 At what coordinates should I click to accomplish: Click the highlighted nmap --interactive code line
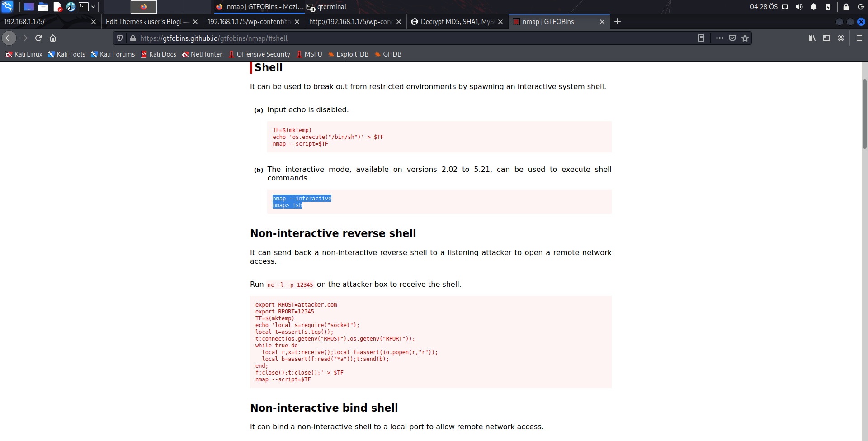(302, 199)
